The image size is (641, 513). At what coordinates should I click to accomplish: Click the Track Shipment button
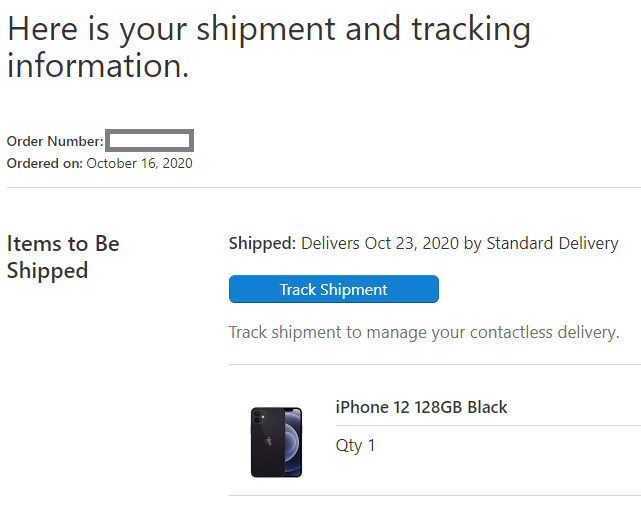click(x=334, y=289)
